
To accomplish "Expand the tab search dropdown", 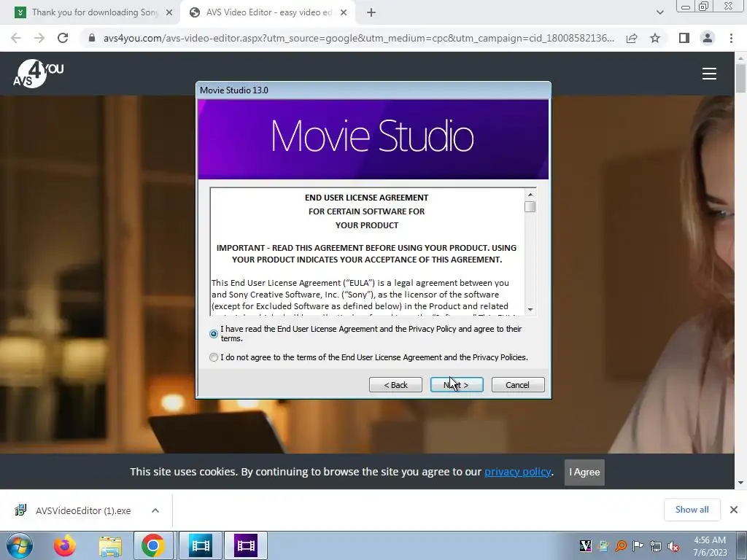I will tap(659, 12).
